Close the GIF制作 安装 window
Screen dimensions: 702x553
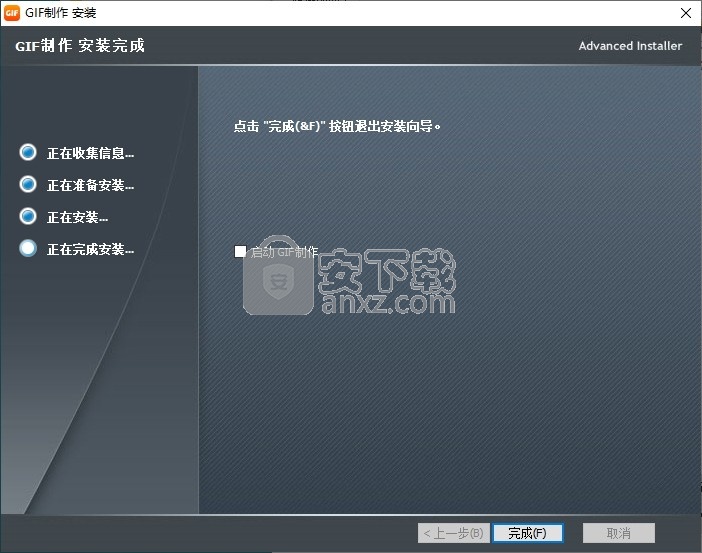(x=685, y=13)
